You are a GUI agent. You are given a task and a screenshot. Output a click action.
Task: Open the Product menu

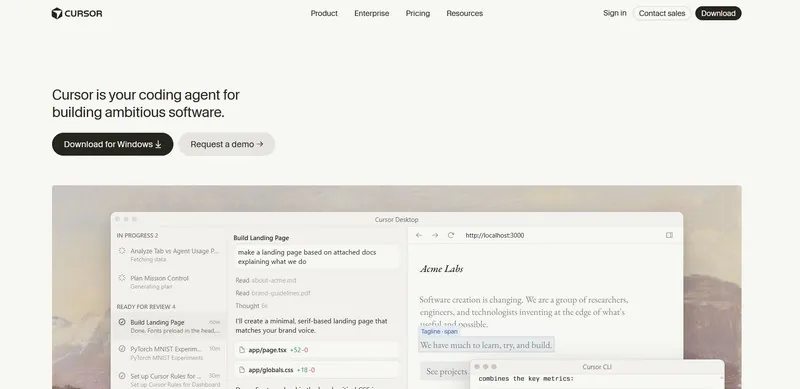[324, 13]
